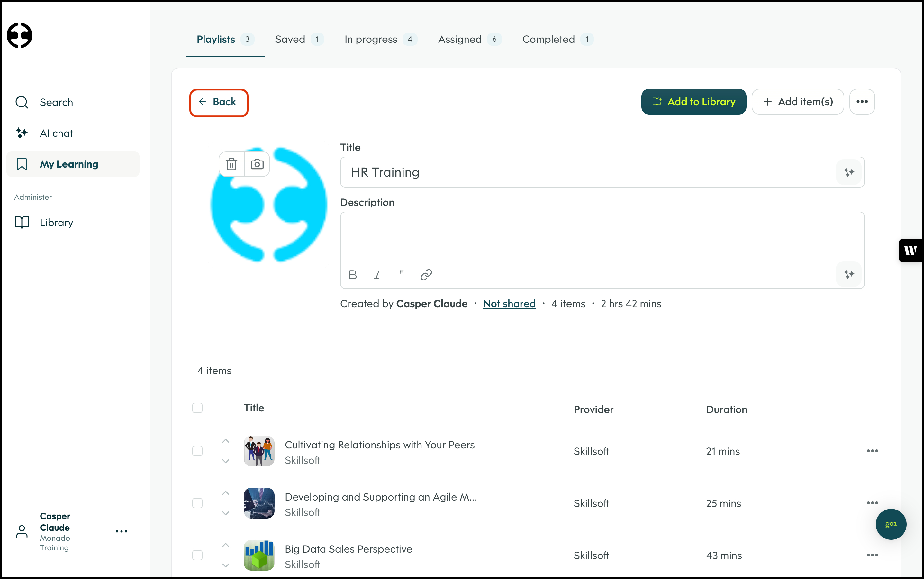
Task: Upload a new cover photo via camera icon
Action: [x=257, y=164]
